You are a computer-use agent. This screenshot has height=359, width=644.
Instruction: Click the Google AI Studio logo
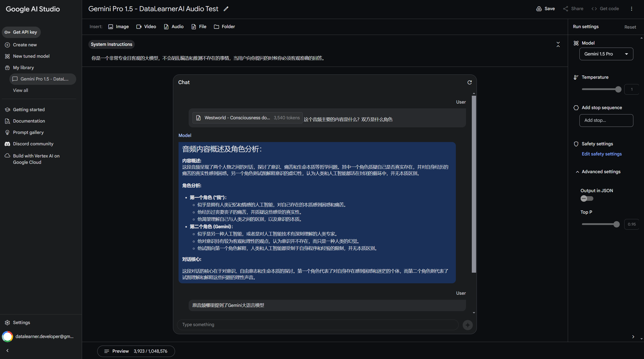click(33, 9)
